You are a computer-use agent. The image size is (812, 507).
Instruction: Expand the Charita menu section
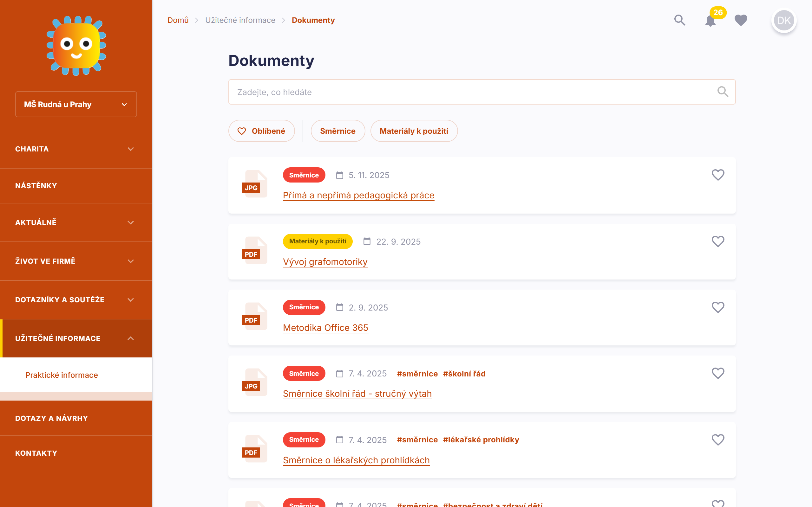click(x=76, y=149)
